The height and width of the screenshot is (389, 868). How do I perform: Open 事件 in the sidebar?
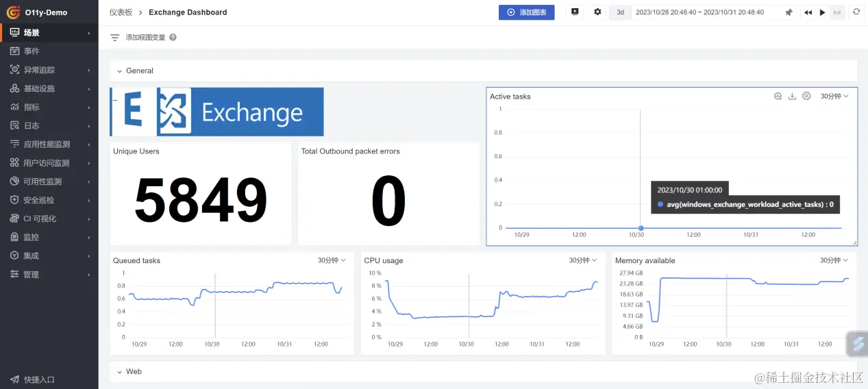49,51
